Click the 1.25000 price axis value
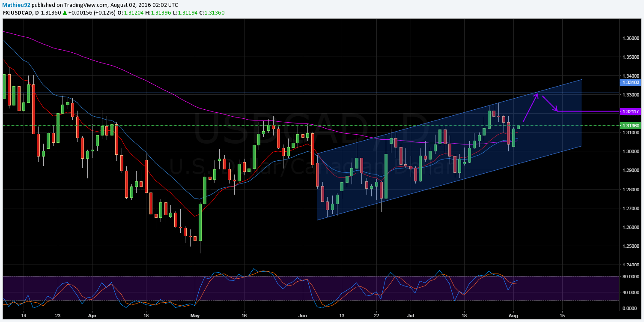The width and height of the screenshot is (644, 322). (x=631, y=246)
